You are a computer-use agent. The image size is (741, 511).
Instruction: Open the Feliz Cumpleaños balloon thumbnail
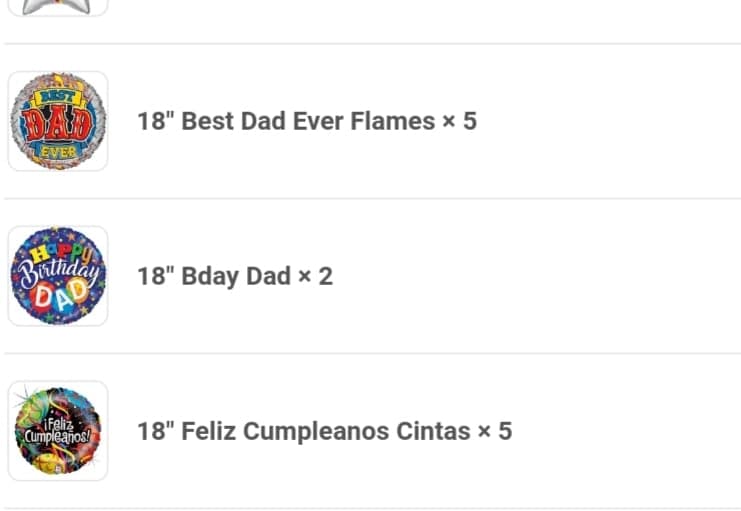(x=58, y=431)
